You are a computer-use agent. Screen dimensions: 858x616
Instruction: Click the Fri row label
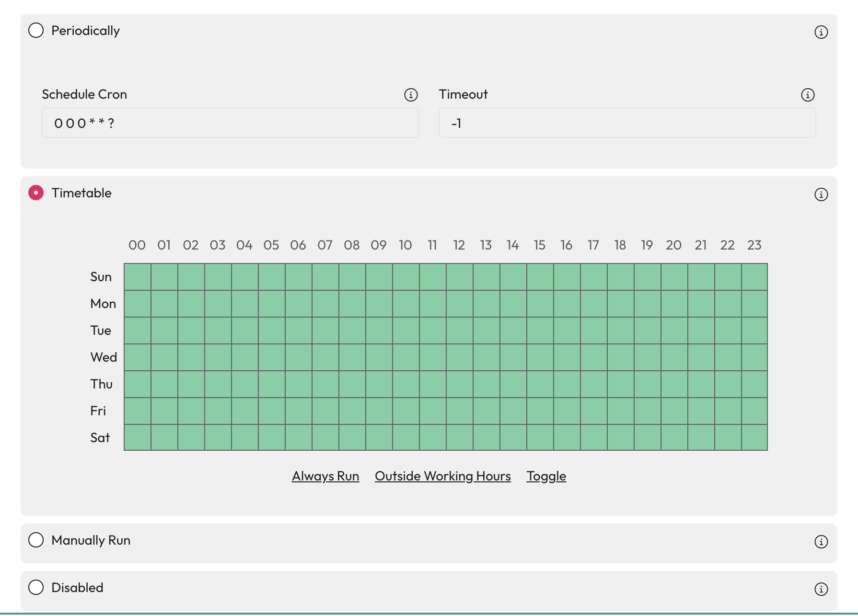click(98, 411)
